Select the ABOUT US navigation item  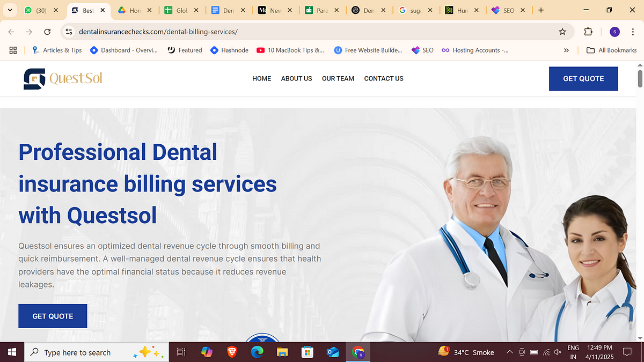click(x=296, y=78)
